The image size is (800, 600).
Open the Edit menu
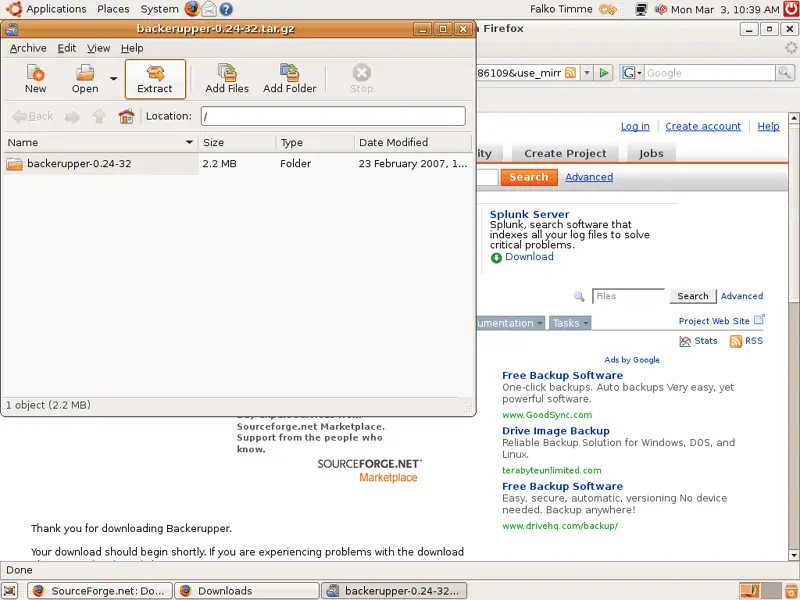pos(66,48)
